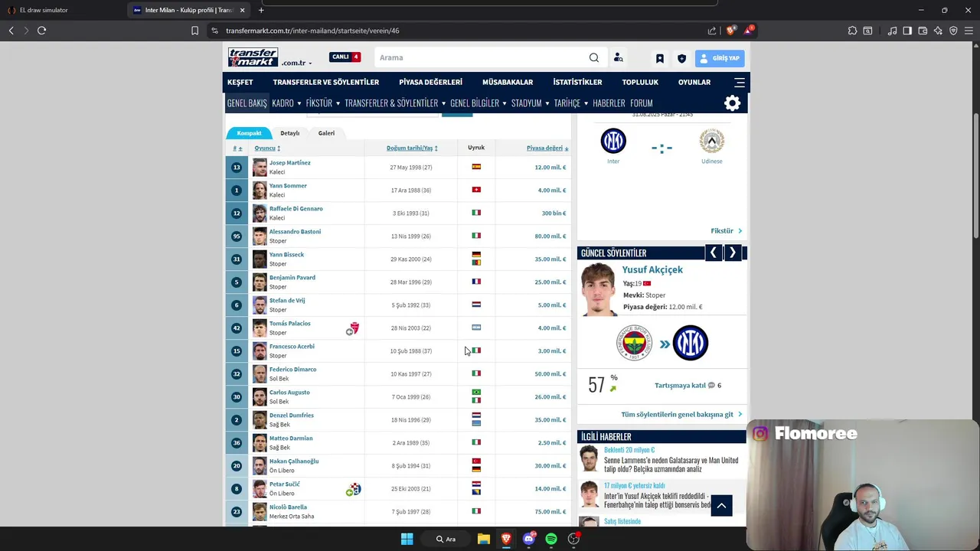Switch to the Detaylı tab
Screen dimensions: 980x551
point(289,133)
